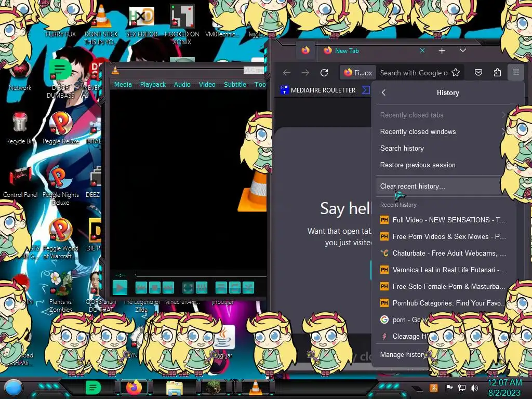Bookmark this page with the star
The width and height of the screenshot is (532, 399).
coord(456,73)
